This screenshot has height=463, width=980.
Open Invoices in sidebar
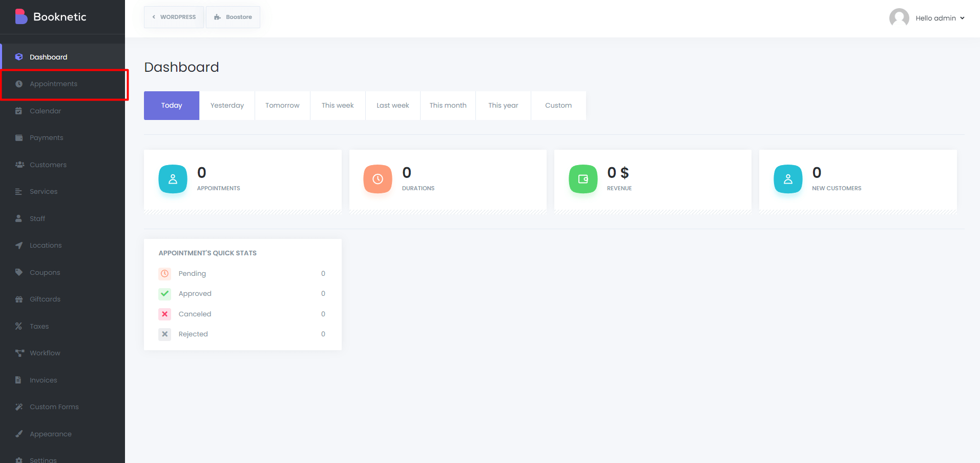click(x=62, y=380)
